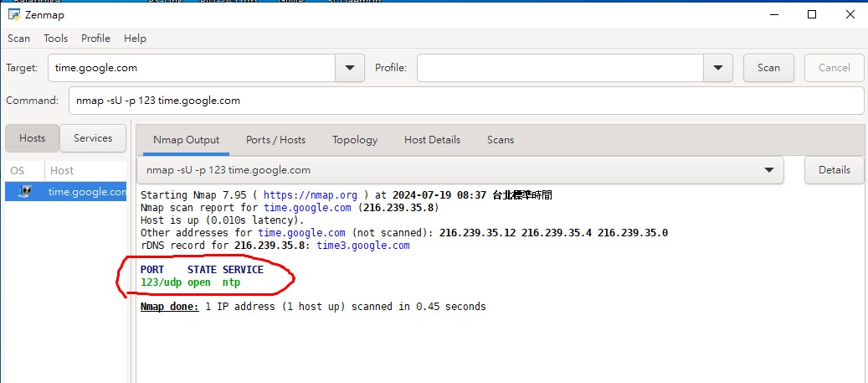Open the scan command selector dropdown
The width and height of the screenshot is (868, 383).
pos(768,170)
